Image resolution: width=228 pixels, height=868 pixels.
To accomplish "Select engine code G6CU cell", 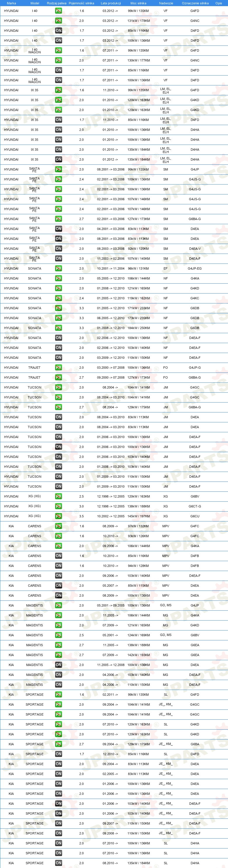I will click(194, 516).
